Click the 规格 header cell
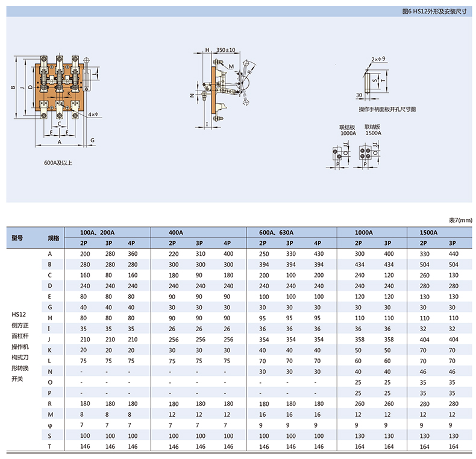The height and width of the screenshot is (459, 476). click(53, 238)
